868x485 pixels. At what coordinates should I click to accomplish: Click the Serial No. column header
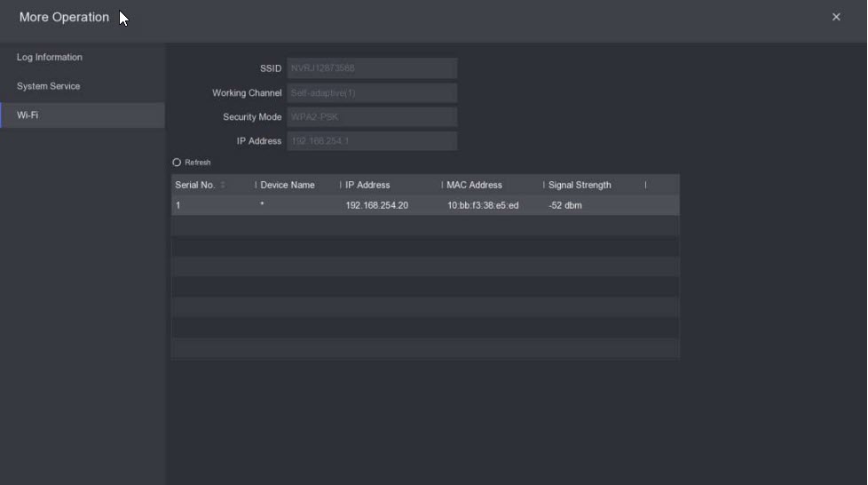pyautogui.click(x=195, y=185)
